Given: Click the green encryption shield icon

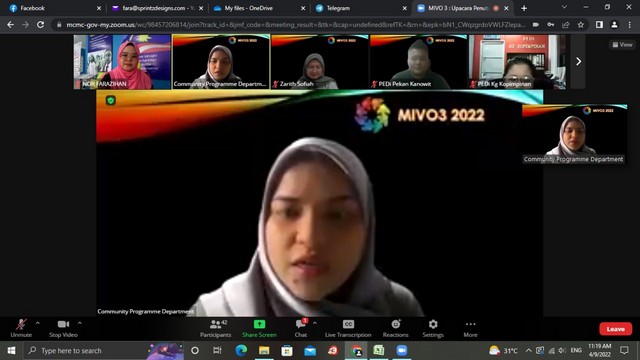Looking at the screenshot, I should 110,100.
